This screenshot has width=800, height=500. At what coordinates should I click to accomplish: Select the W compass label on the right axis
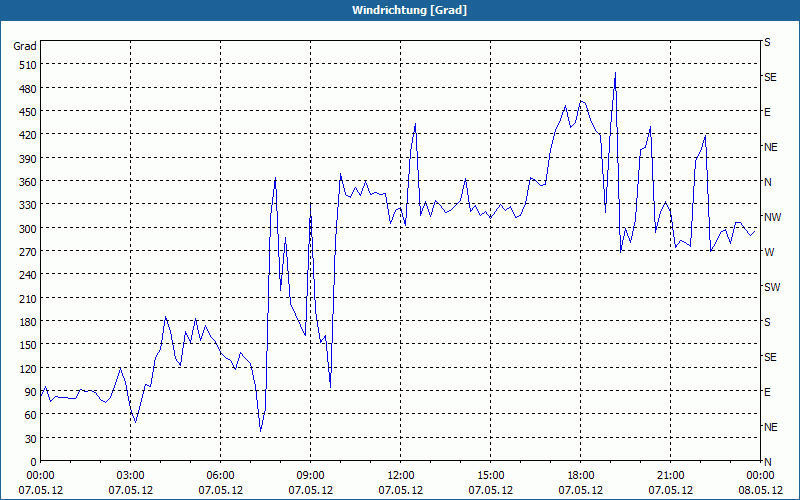[x=769, y=252]
